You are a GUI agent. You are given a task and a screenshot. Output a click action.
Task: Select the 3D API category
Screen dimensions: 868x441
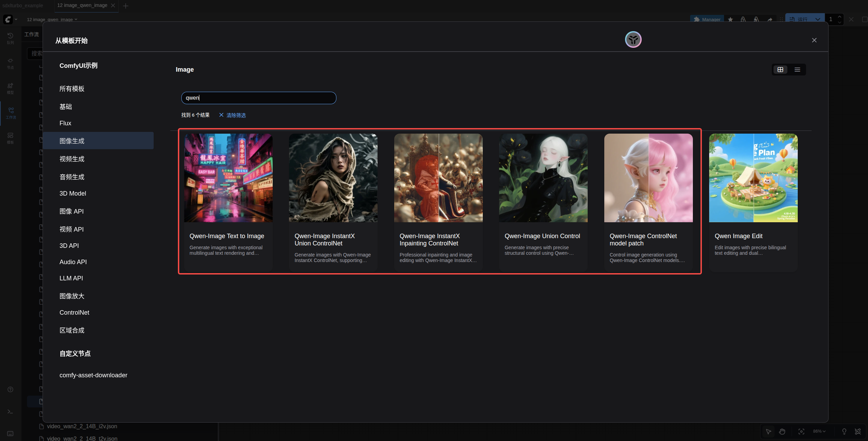(98, 246)
